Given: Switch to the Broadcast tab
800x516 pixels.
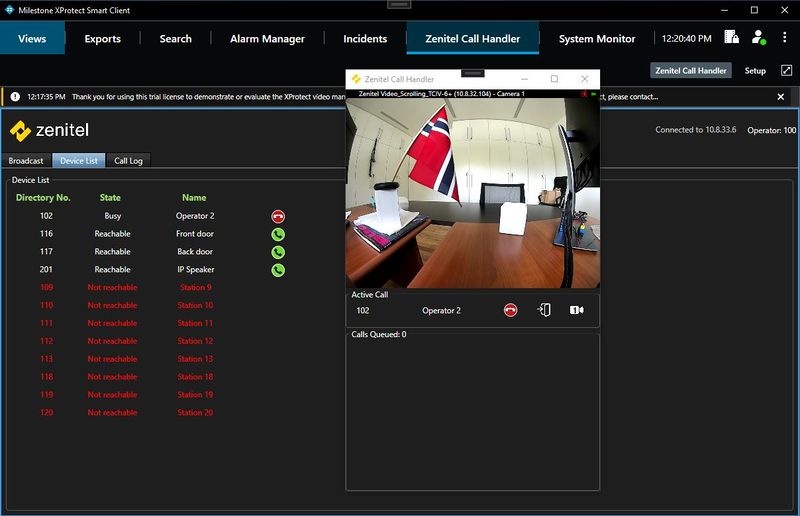Looking at the screenshot, I should [x=26, y=161].
